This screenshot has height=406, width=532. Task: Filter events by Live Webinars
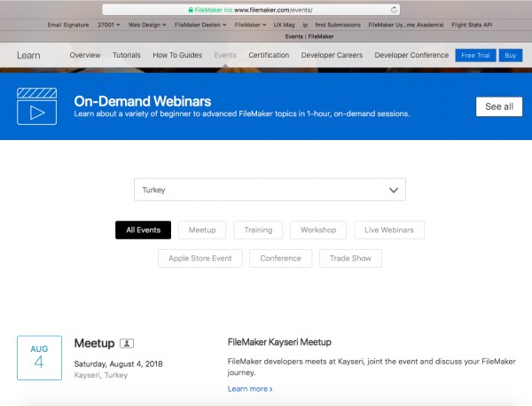389,230
